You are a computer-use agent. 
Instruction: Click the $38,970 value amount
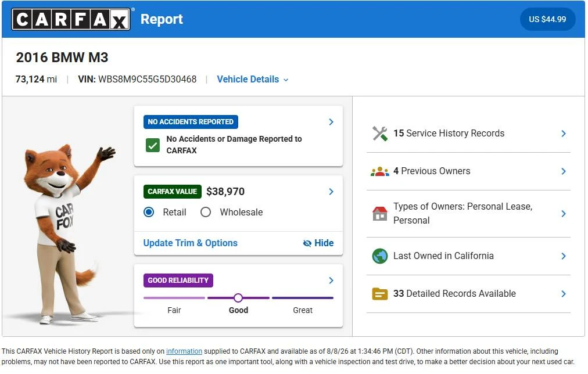tap(225, 192)
